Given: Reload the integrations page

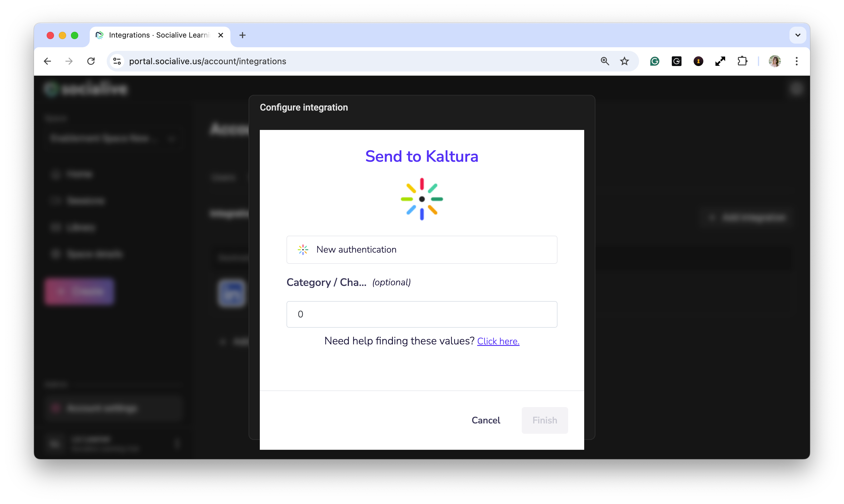Looking at the screenshot, I should [91, 61].
